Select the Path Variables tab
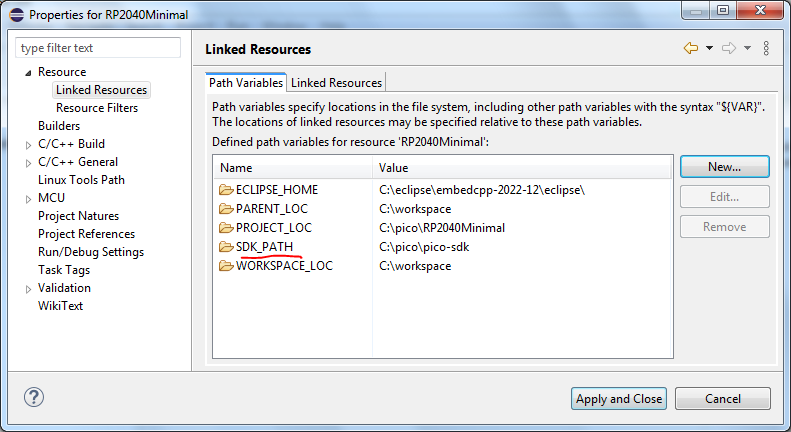The image size is (791, 432). (x=246, y=83)
